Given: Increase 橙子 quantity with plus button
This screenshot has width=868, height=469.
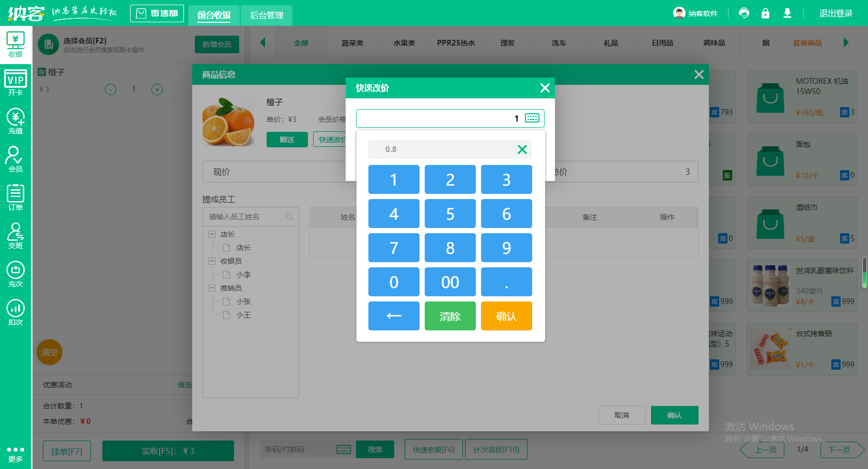Looking at the screenshot, I should 157,89.
